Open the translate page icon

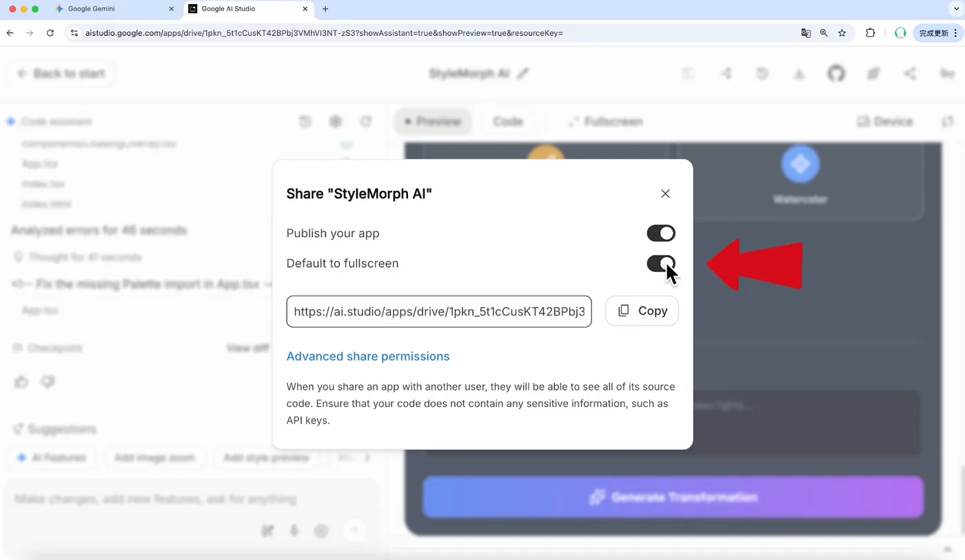pyautogui.click(x=806, y=33)
